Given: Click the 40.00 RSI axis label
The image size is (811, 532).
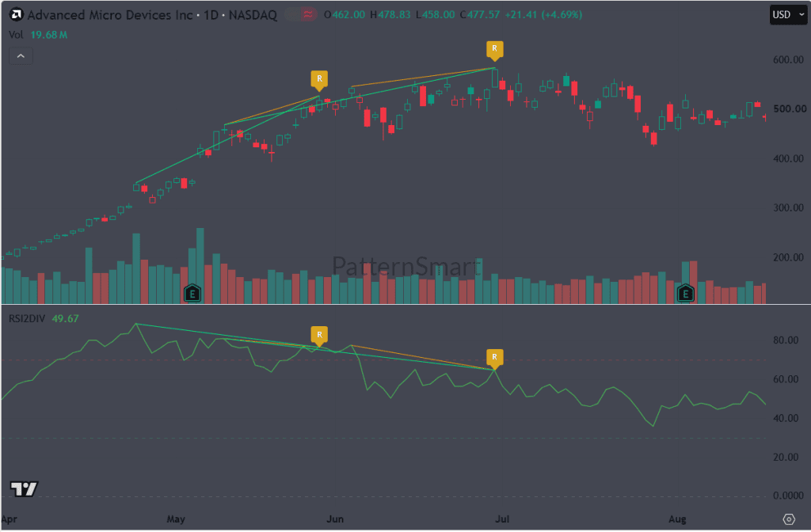Looking at the screenshot, I should coord(786,418).
